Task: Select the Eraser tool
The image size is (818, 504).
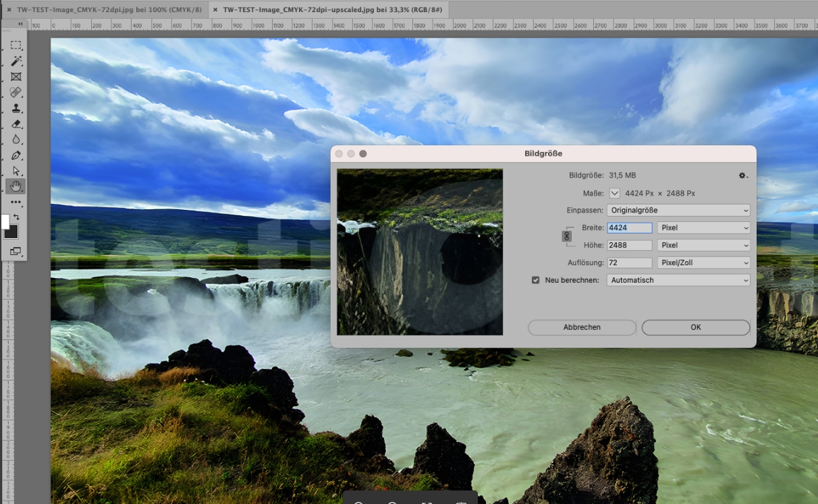Action: pyautogui.click(x=16, y=124)
